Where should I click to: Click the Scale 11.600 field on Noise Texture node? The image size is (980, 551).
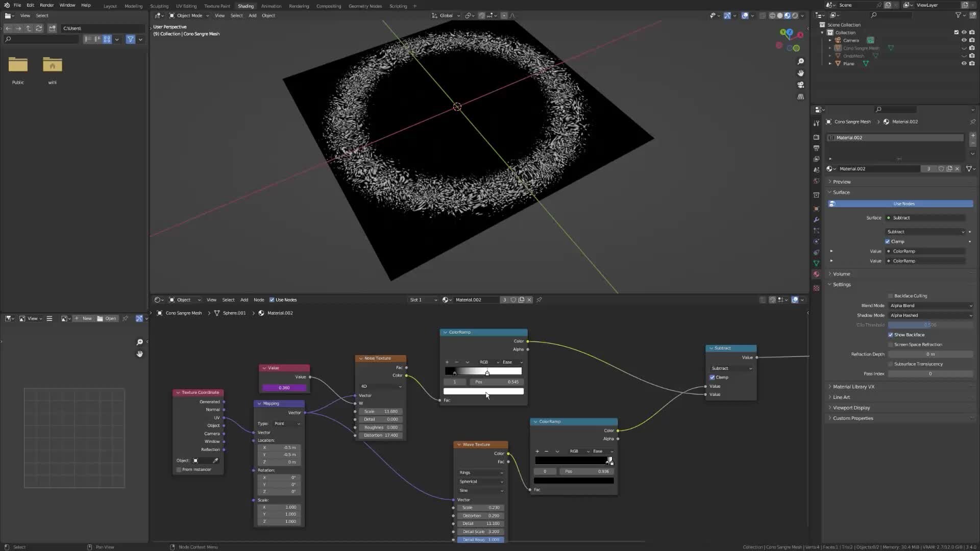pos(381,411)
